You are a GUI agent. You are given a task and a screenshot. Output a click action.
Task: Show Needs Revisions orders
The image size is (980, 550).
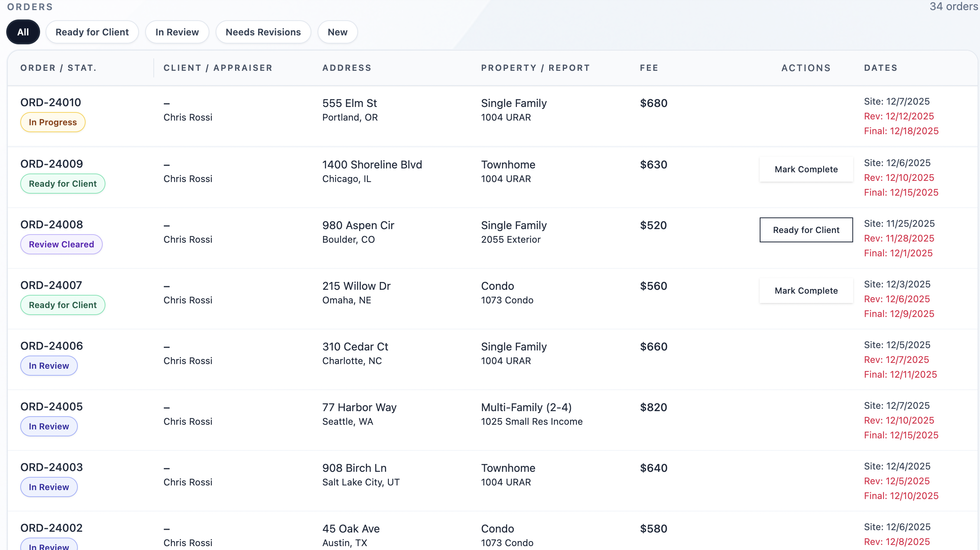263,32
